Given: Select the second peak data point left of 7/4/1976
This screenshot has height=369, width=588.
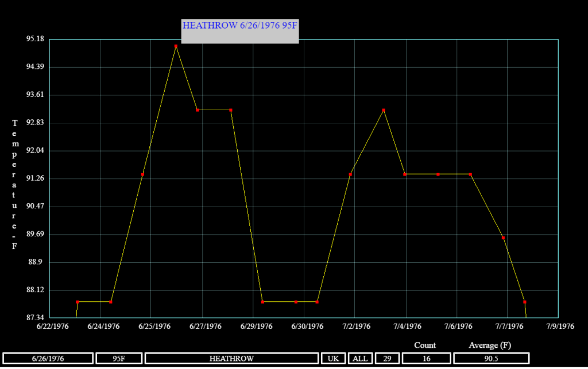Looking at the screenshot, I should click(x=384, y=110).
